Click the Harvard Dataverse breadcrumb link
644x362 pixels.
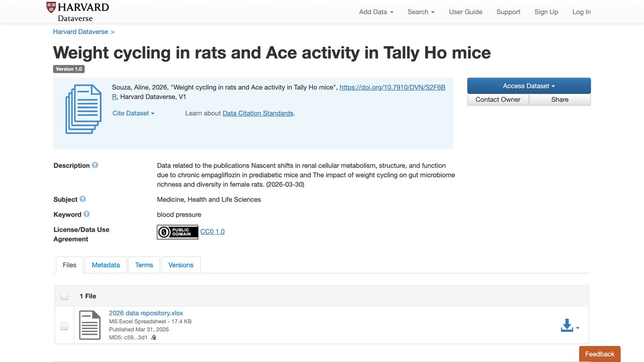click(x=80, y=32)
